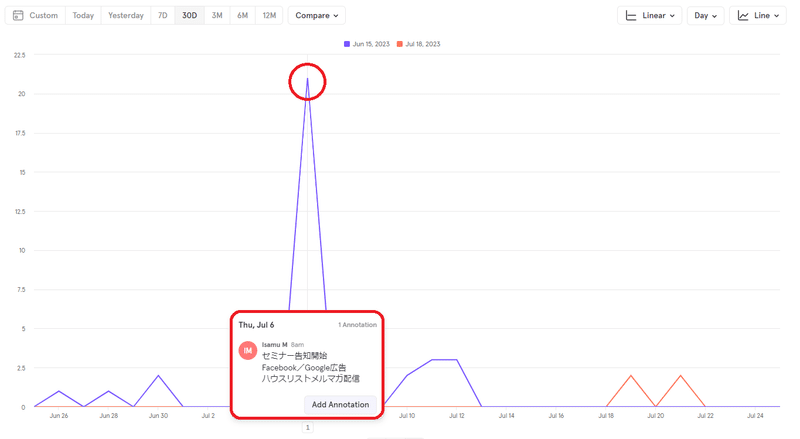This screenshot has height=439, width=800.
Task: Click the purple peak data point on Jul 6
Action: pos(307,79)
